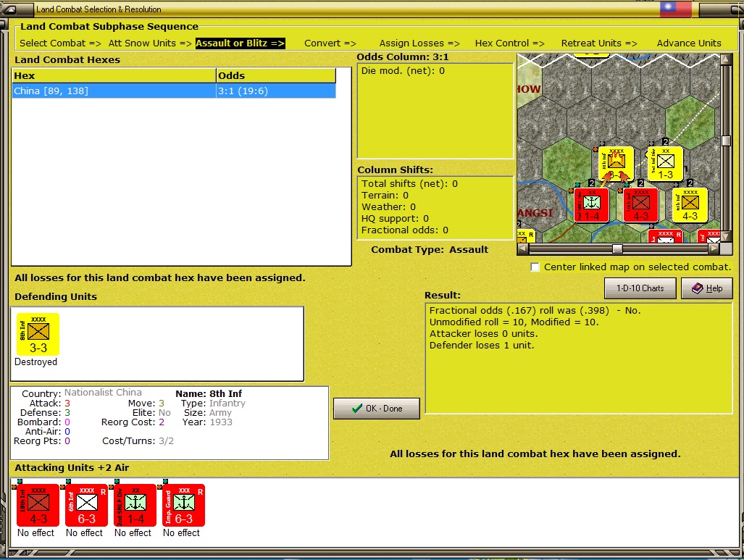Click the map horizontal scrollbar thumb
This screenshot has width=744, height=560.
click(617, 248)
